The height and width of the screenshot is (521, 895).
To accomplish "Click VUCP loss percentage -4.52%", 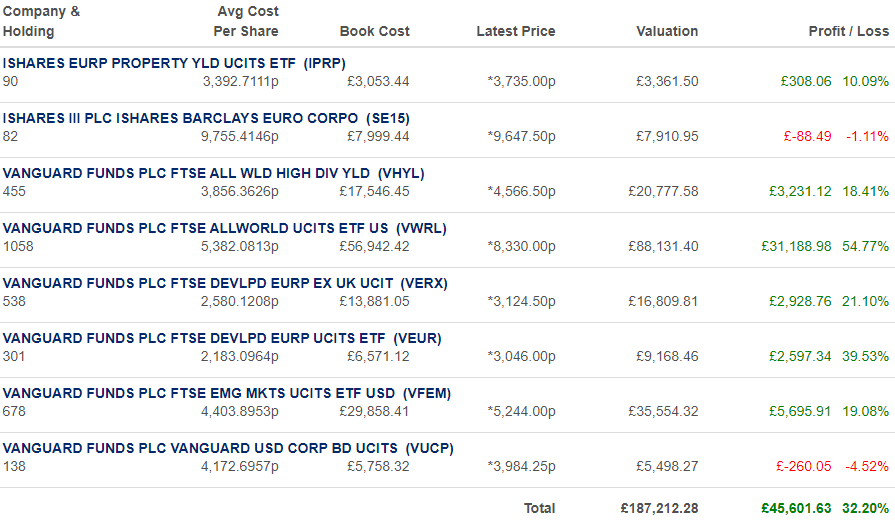I will coord(867,467).
